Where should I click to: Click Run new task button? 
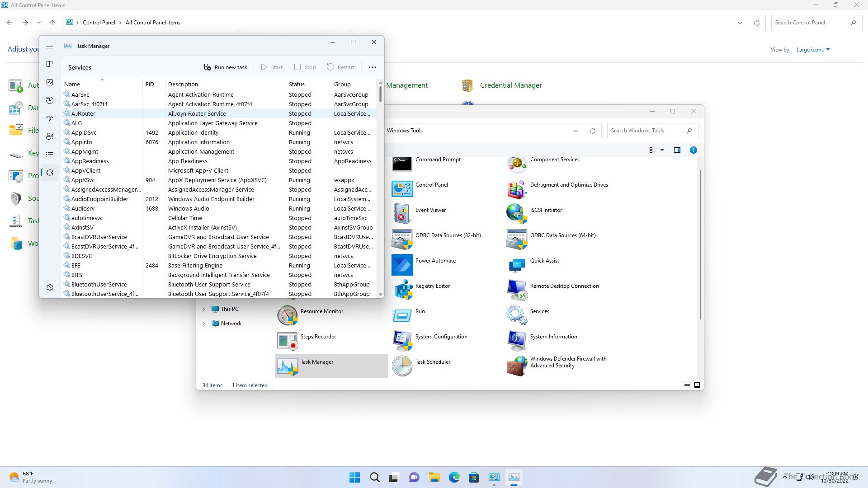click(226, 67)
